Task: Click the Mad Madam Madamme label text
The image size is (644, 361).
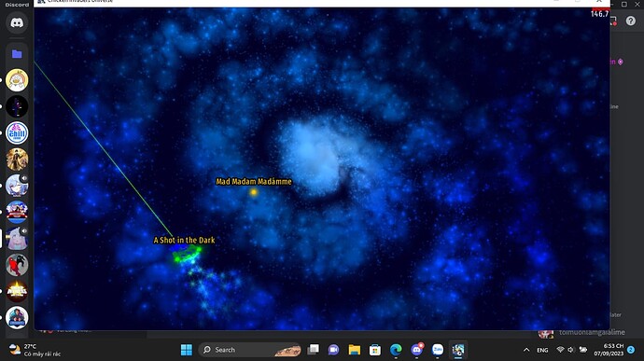Action: click(254, 182)
